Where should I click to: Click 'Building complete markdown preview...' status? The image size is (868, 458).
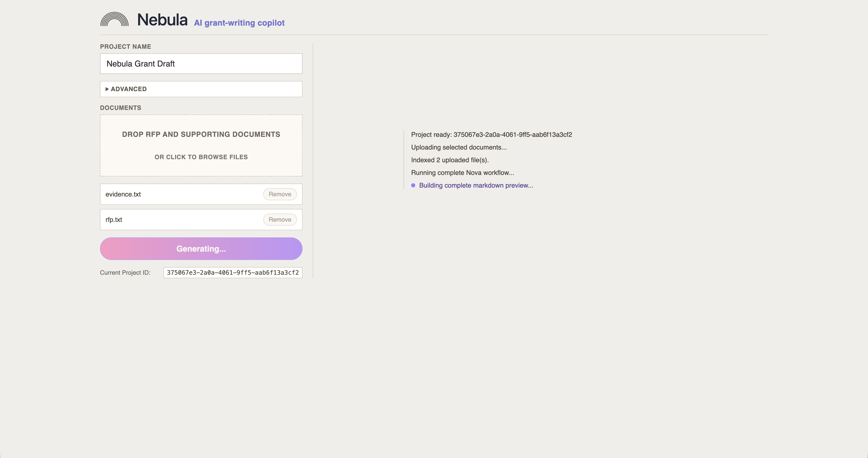coord(476,185)
